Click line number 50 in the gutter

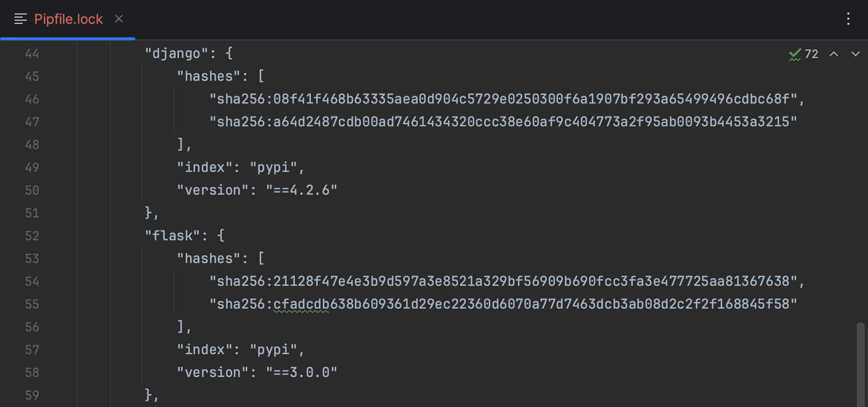coord(32,190)
